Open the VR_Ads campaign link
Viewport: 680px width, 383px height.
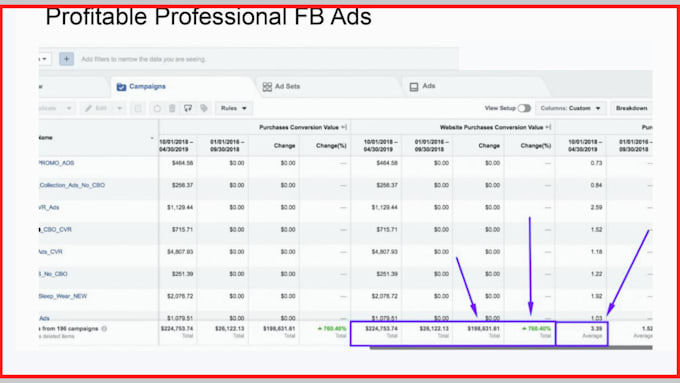coord(49,207)
